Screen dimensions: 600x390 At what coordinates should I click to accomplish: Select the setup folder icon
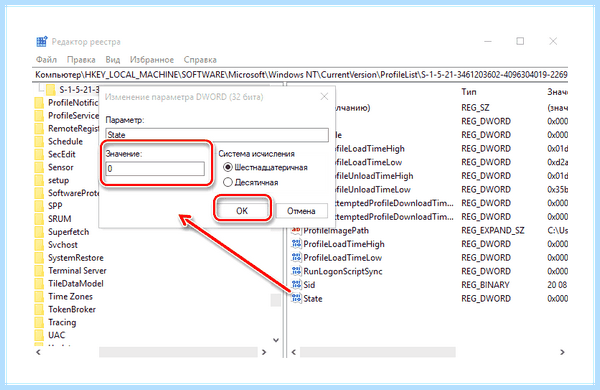(x=39, y=180)
